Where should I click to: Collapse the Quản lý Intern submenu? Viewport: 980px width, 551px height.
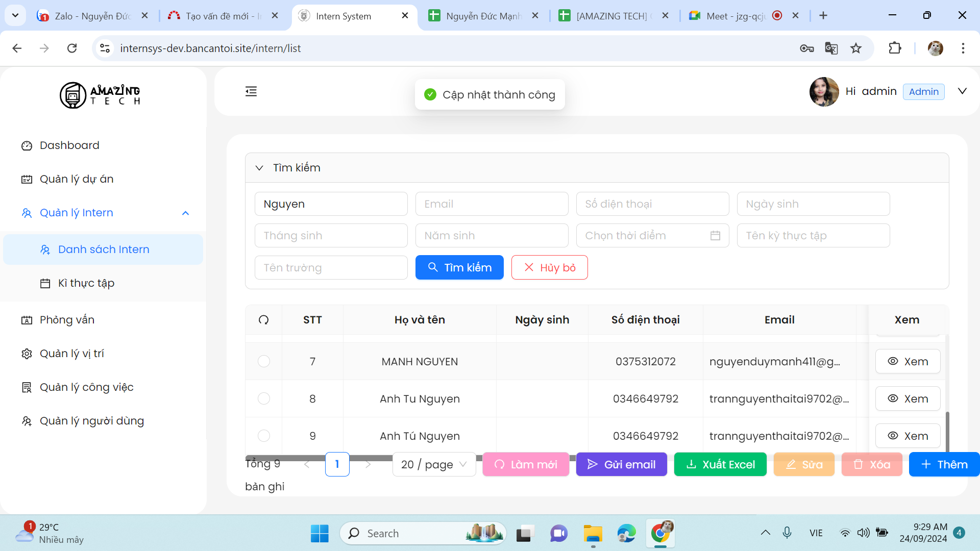point(185,213)
